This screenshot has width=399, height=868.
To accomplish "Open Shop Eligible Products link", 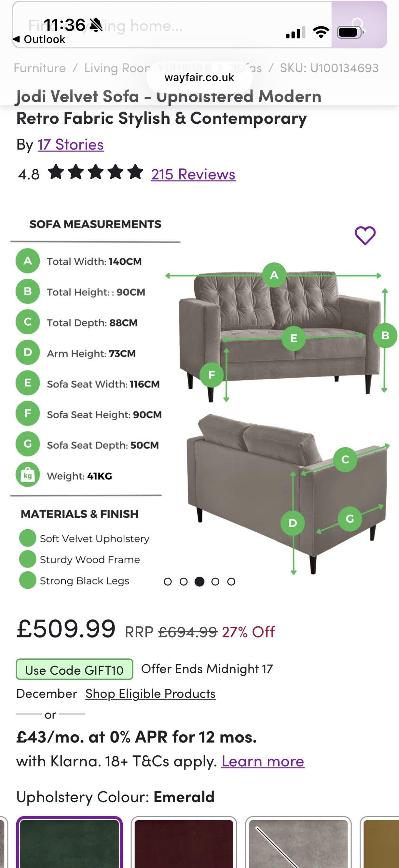I will tap(150, 694).
